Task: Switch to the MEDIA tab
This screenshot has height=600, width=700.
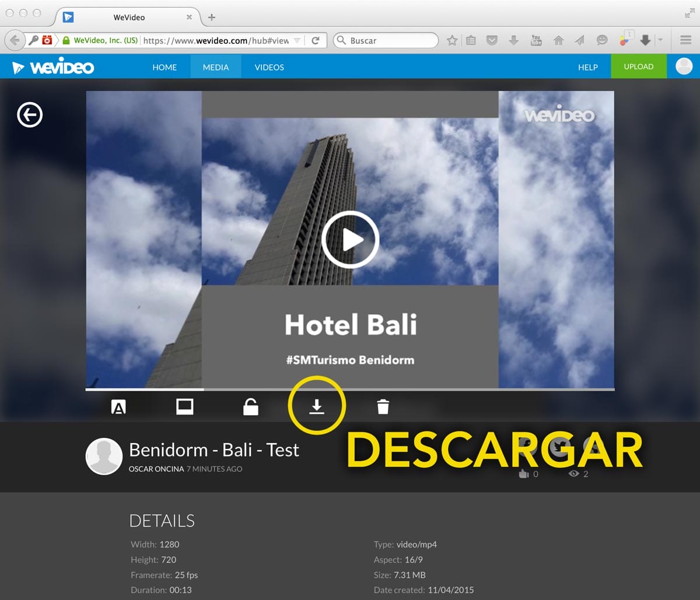Action: tap(215, 66)
